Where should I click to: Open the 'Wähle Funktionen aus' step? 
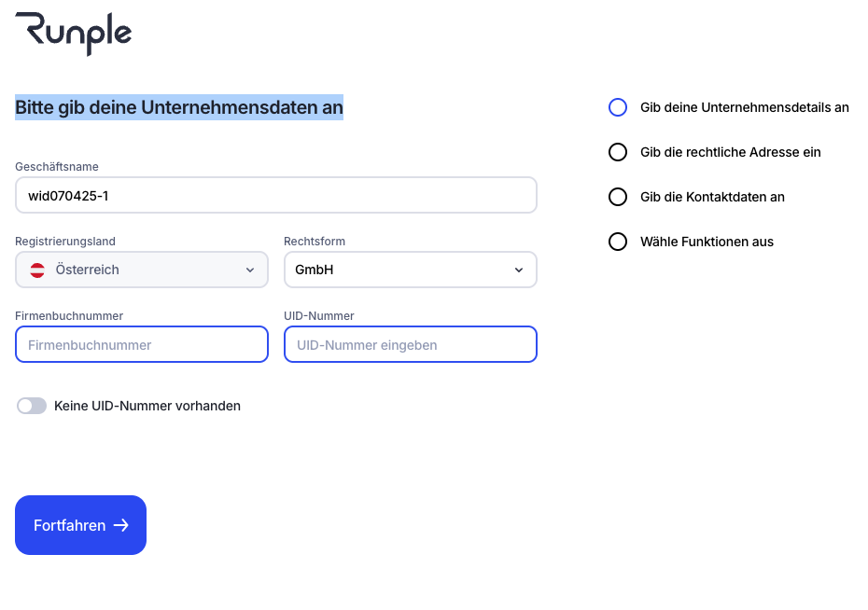pyautogui.click(x=707, y=242)
